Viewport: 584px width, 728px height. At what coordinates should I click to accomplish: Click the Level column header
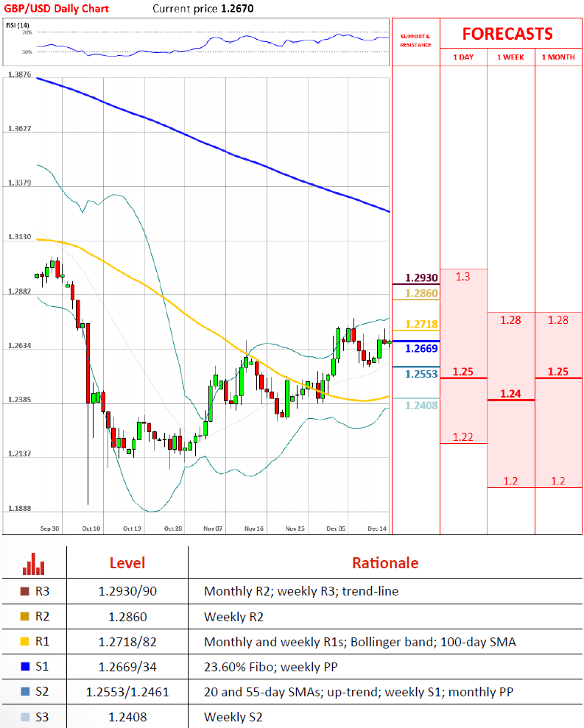[127, 562]
